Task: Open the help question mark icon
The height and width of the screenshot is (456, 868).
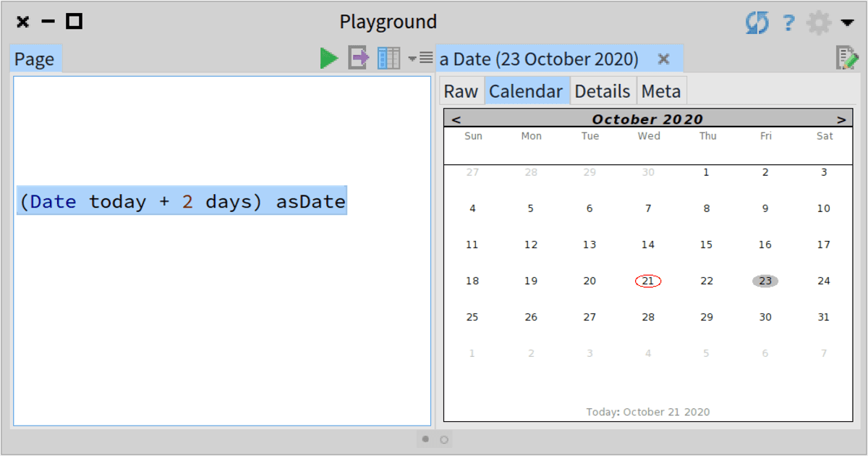Action: (x=788, y=22)
